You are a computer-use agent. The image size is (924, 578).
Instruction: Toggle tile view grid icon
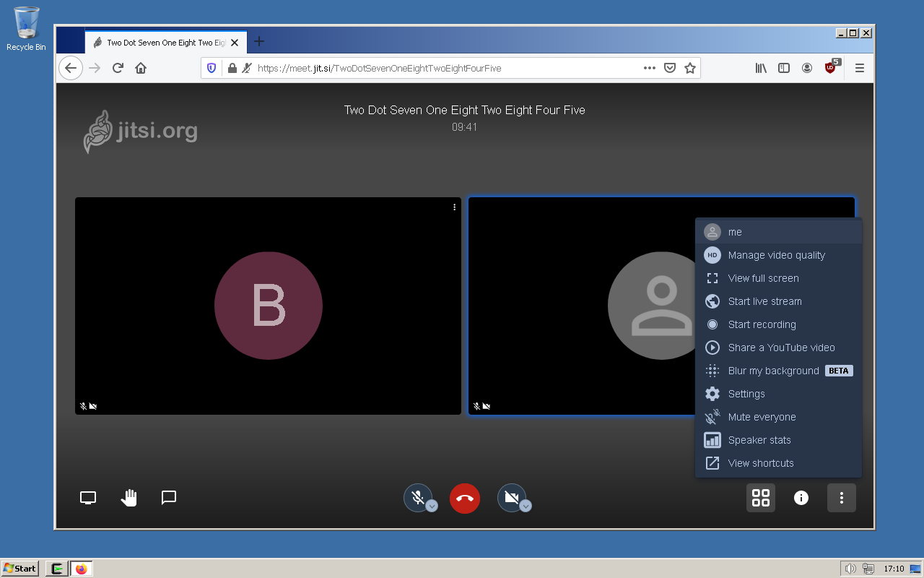click(761, 498)
